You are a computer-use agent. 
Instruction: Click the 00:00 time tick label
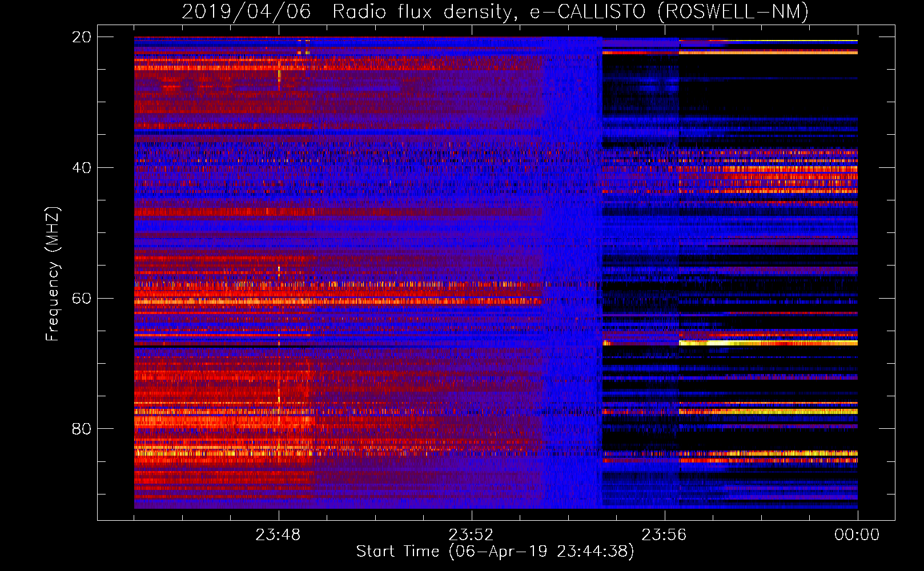click(x=857, y=535)
